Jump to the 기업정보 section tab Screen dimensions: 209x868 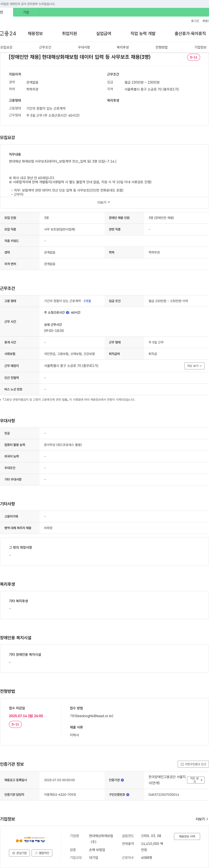click(200, 47)
